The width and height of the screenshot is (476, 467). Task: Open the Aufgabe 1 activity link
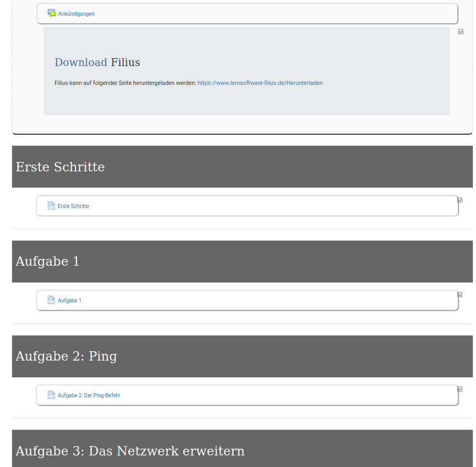coord(70,300)
